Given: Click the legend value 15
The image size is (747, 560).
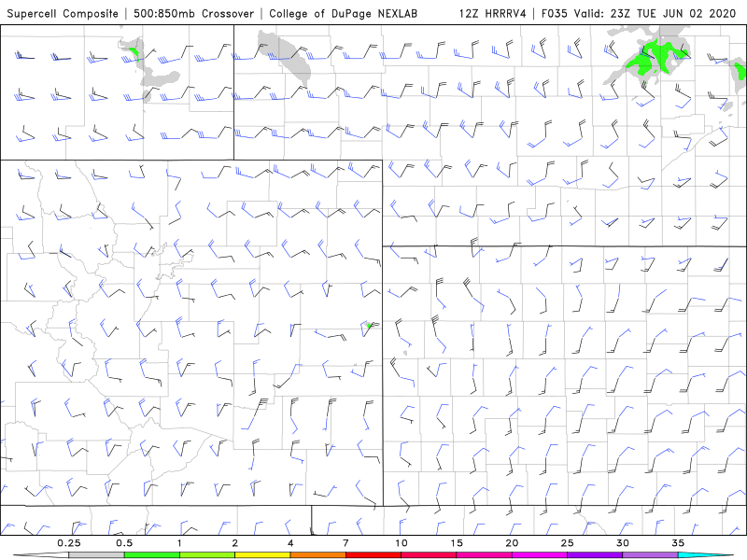Looking at the screenshot, I should [x=457, y=543].
